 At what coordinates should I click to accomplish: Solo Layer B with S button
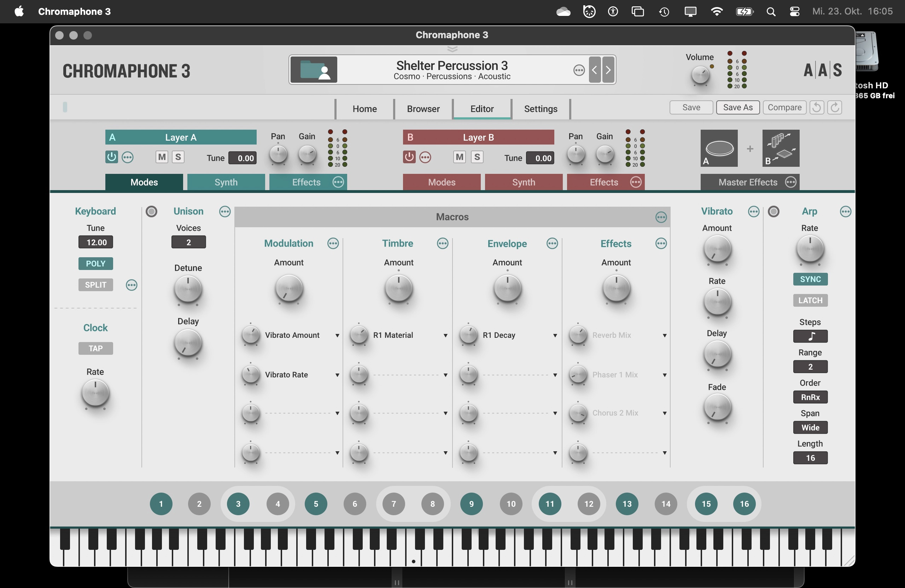pos(477,157)
